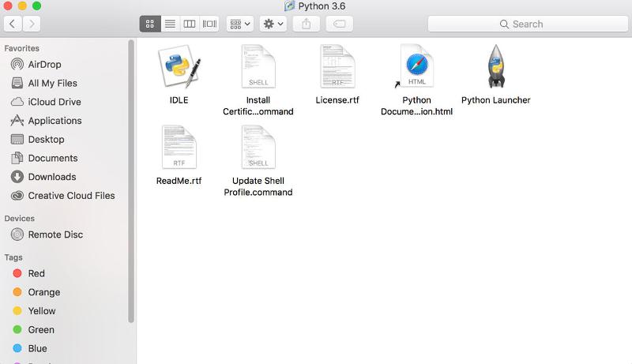The image size is (632, 364).
Task: Click in the Search field
Action: [x=528, y=24]
